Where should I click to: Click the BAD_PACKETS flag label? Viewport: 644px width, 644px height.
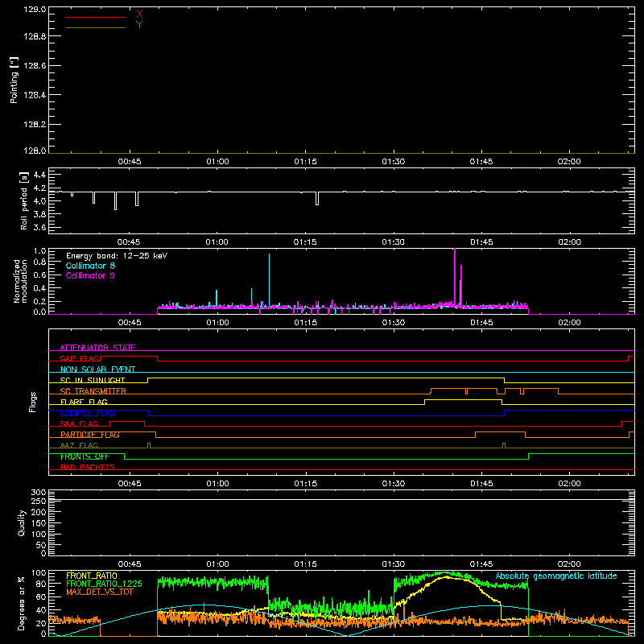[88, 467]
